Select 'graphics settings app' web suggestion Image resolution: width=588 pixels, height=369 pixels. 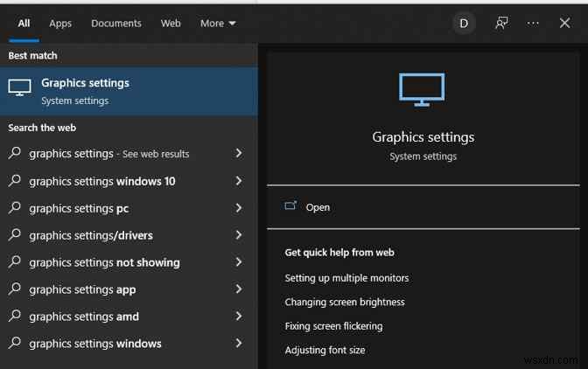pyautogui.click(x=82, y=289)
